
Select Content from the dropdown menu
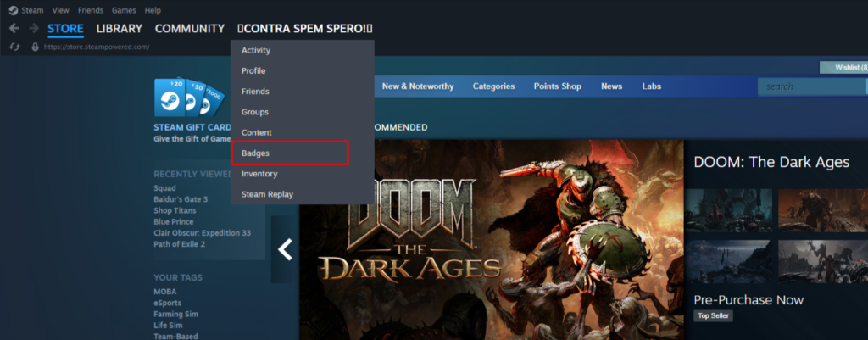tap(303, 133)
